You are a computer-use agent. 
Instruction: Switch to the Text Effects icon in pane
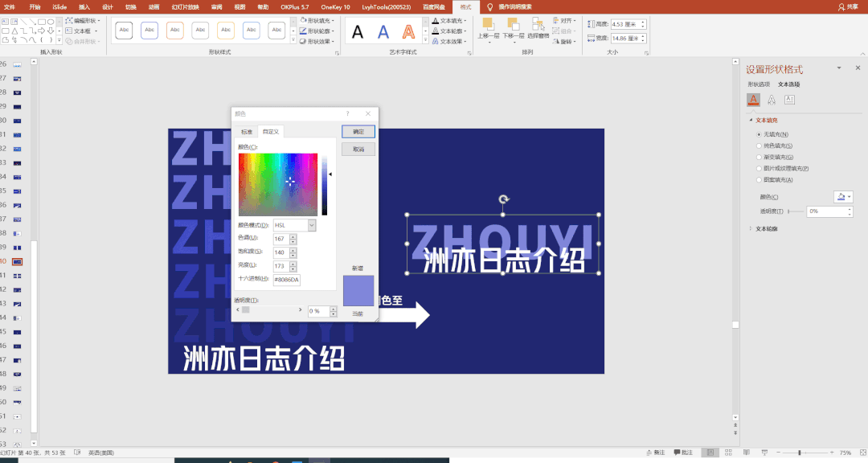[x=772, y=100]
